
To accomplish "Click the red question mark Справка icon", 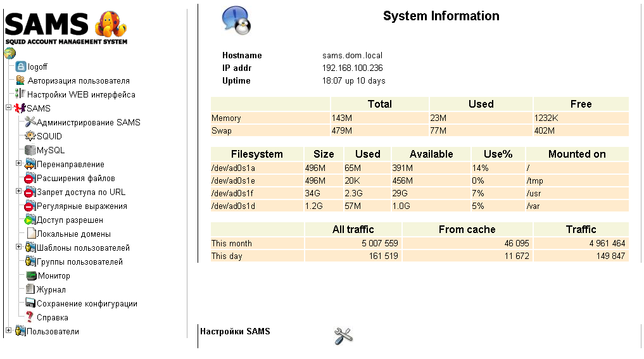I will pyautogui.click(x=30, y=317).
